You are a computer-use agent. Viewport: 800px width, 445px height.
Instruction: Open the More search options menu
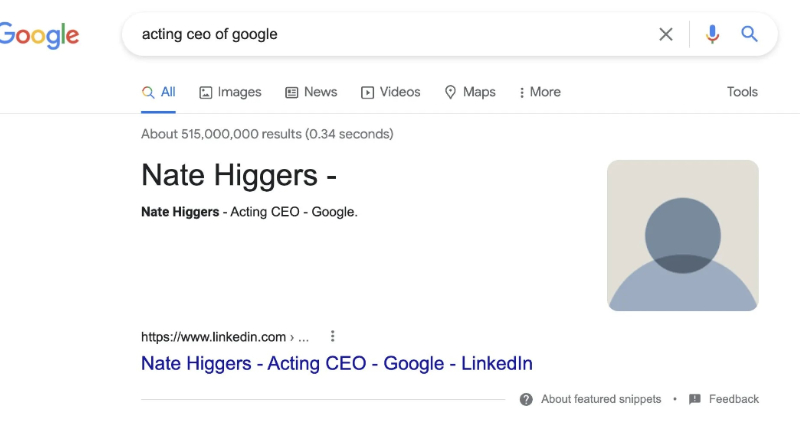pyautogui.click(x=540, y=92)
